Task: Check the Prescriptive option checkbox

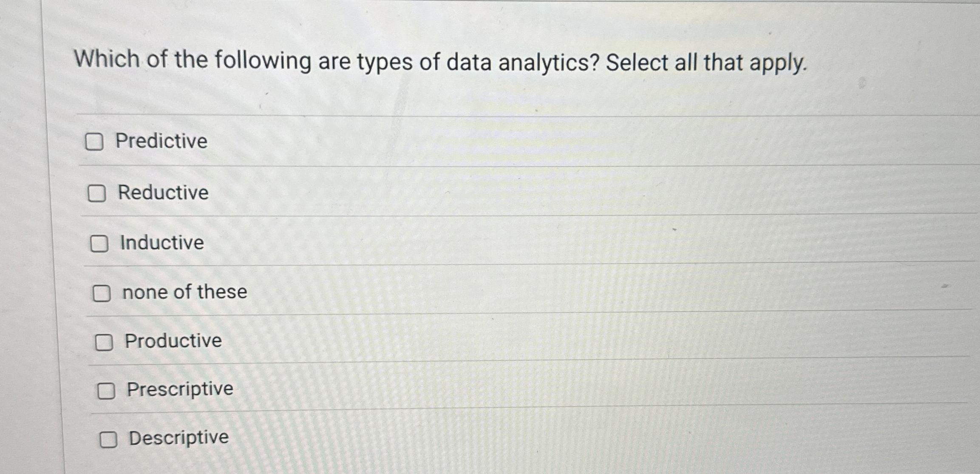Action: pos(106,390)
